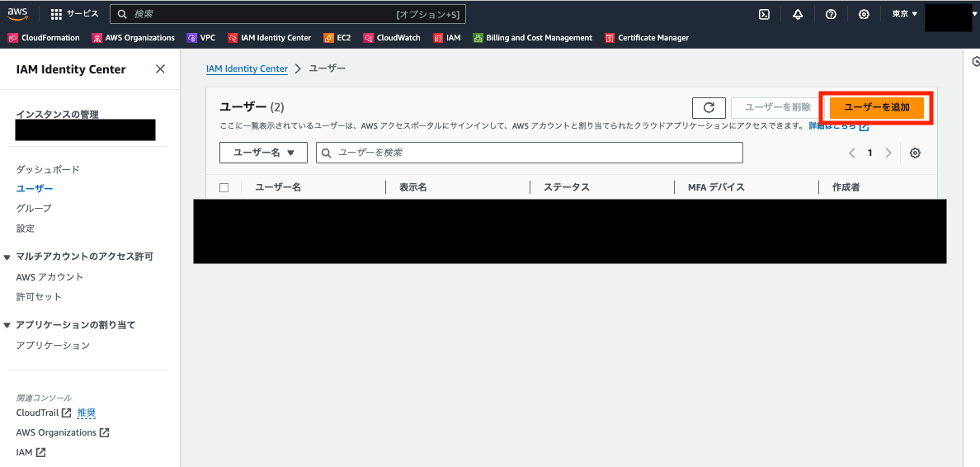Open the services grid menu
The width and height of the screenshot is (980, 467).
56,14
